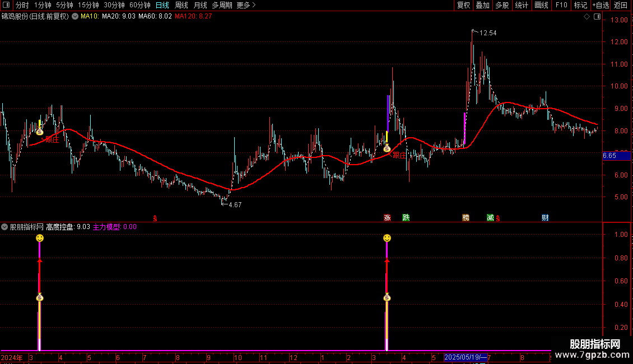The width and height of the screenshot is (633, 364).
Task: Open the 多股 multi-stock view
Action: click(502, 5)
